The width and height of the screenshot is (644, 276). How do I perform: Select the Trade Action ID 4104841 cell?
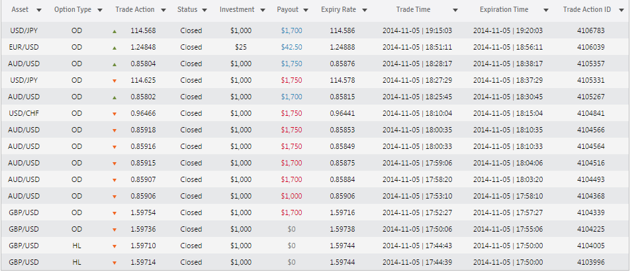pyautogui.click(x=590, y=113)
